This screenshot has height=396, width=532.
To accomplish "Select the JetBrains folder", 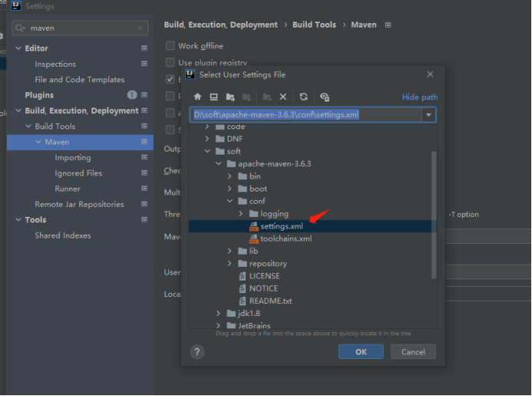I will point(254,325).
